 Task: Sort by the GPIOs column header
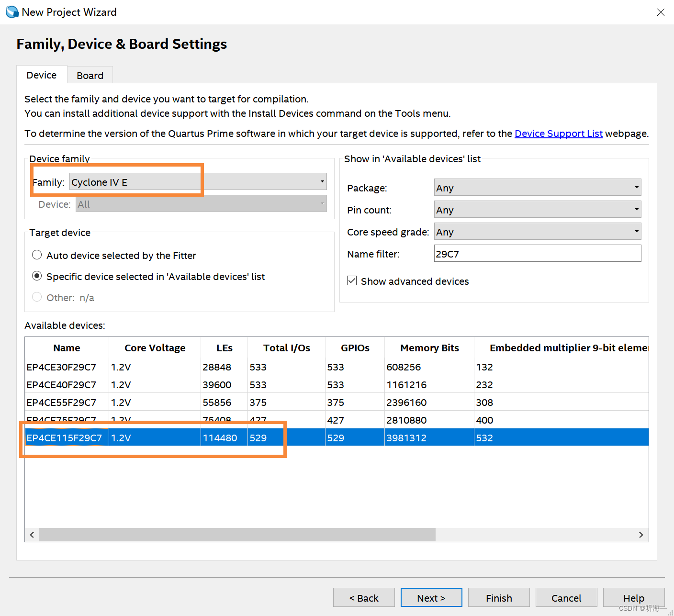click(355, 348)
